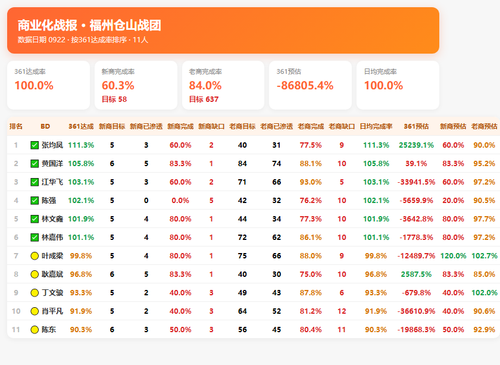The width and height of the screenshot is (500, 365).
Task: Click the 日均完成率 column header
Action: 376,126
